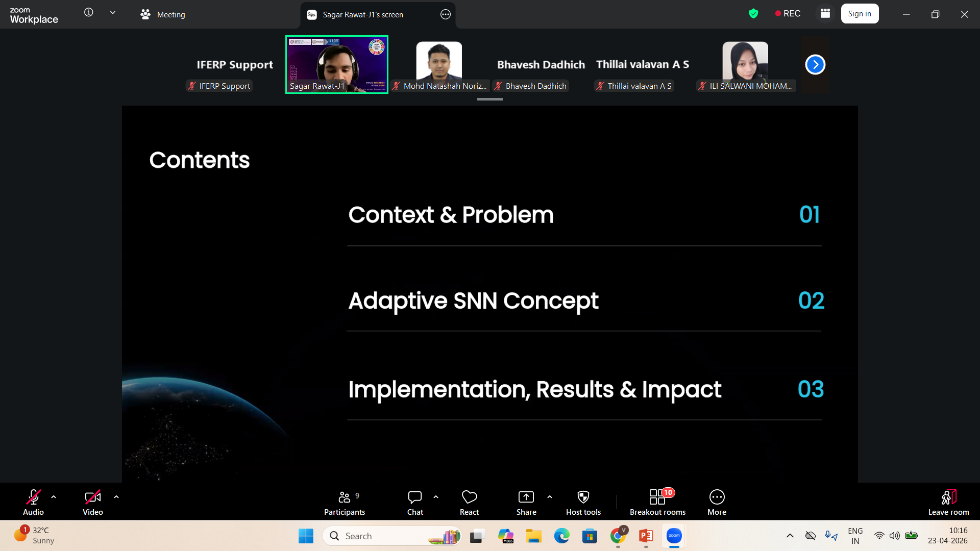This screenshot has height=551, width=980.
Task: Open PowerPoint from the taskbar
Action: [x=646, y=536]
